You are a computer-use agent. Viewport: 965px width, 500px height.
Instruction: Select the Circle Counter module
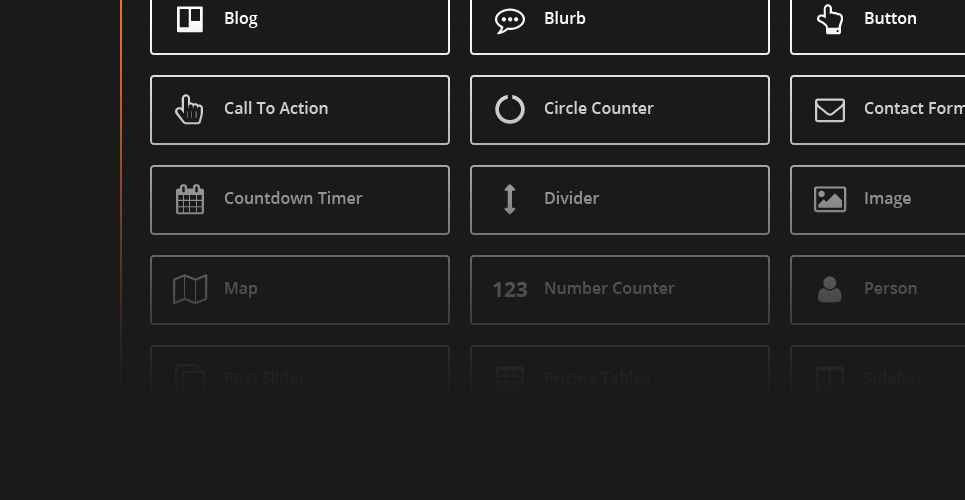620,110
